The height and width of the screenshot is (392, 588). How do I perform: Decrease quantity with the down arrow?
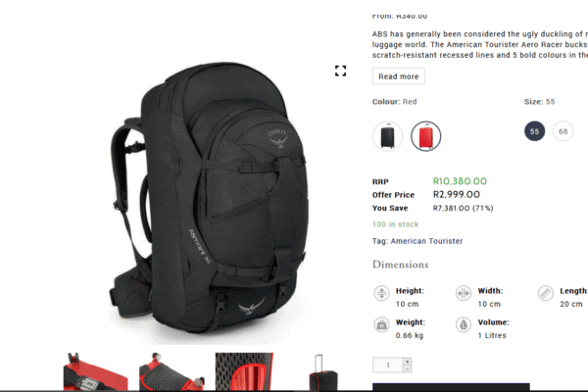pos(408,368)
